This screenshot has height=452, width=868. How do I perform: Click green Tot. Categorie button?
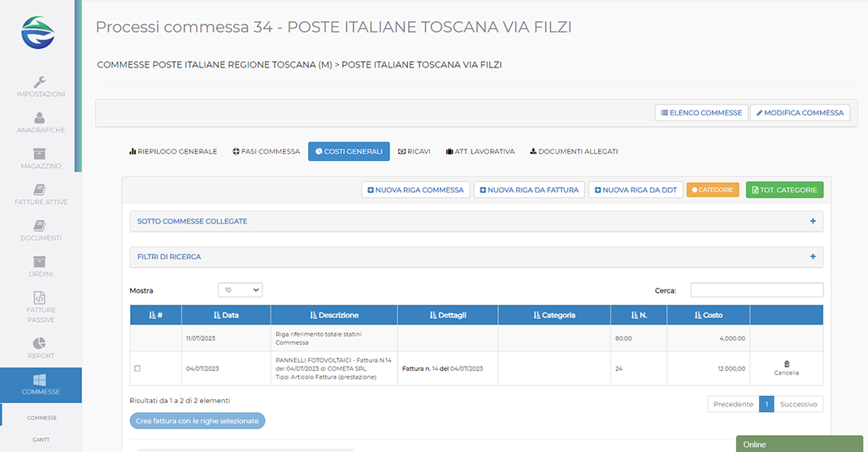pos(784,190)
